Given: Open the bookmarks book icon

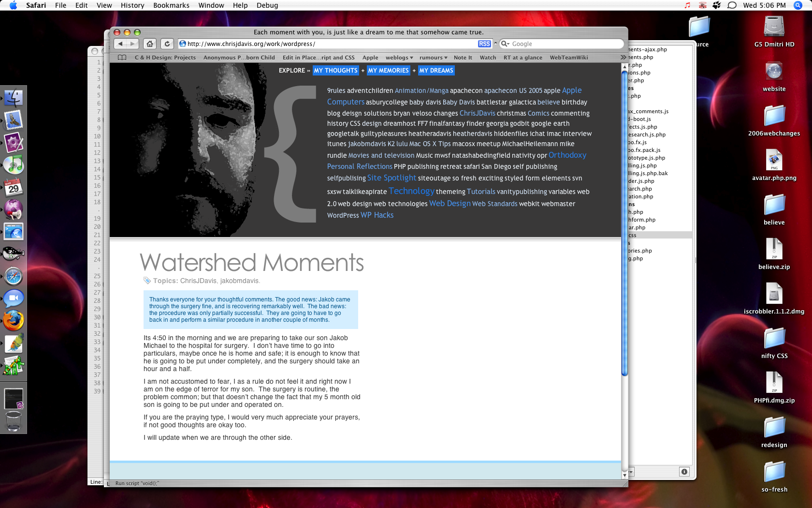Looking at the screenshot, I should [122, 58].
